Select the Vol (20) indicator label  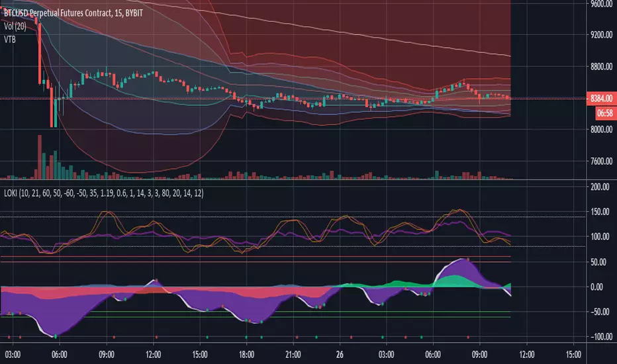pos(15,26)
